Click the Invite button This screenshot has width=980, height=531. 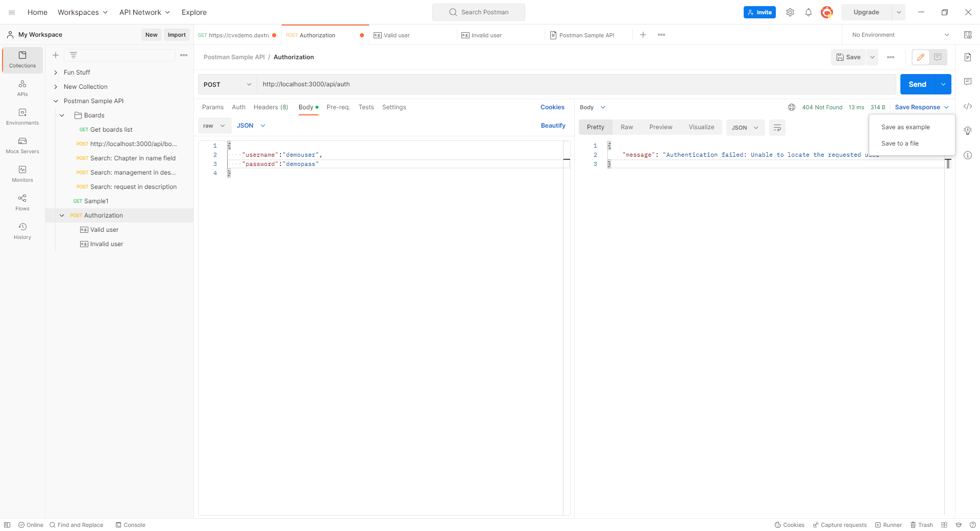tap(759, 12)
